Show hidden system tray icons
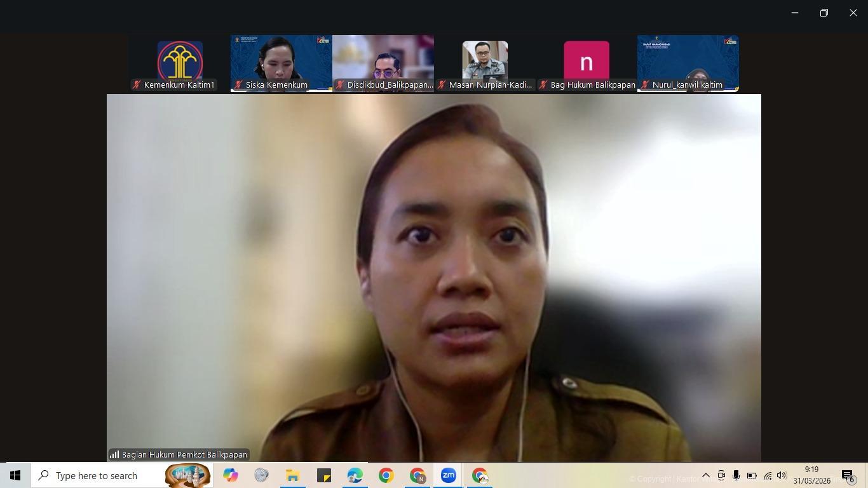Screen dimensions: 868x488 coord(705,475)
